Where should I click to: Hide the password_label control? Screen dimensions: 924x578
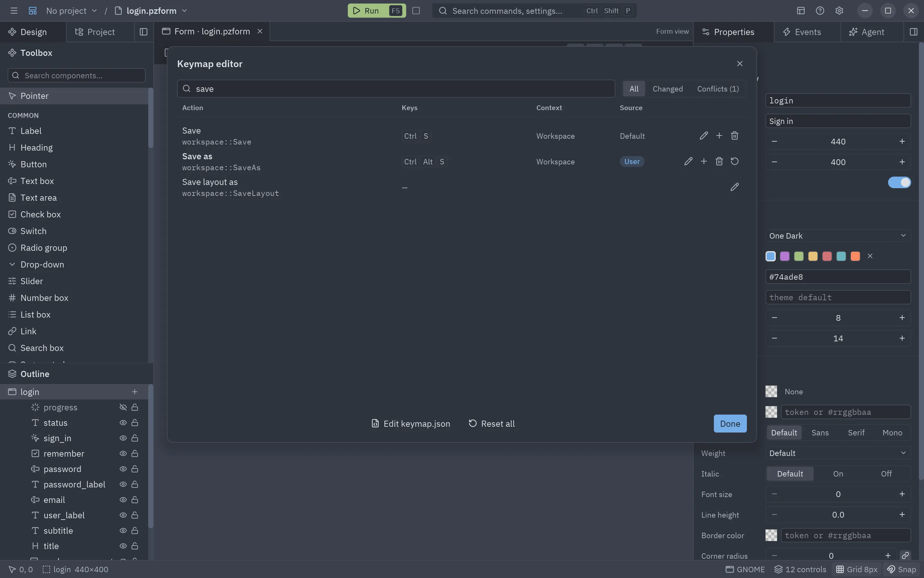123,484
